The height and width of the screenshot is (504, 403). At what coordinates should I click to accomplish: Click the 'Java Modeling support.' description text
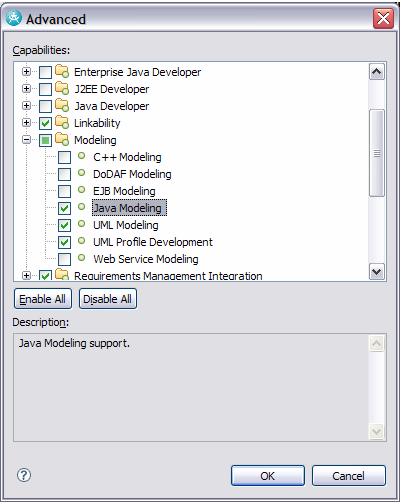[x=74, y=343]
